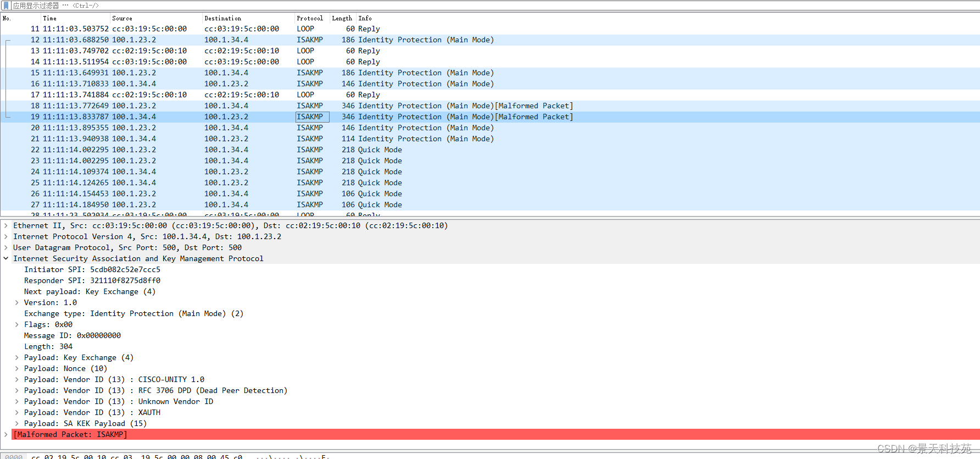Expand the Version: 1.0 field
The width and height of the screenshot is (980, 459).
tap(17, 302)
